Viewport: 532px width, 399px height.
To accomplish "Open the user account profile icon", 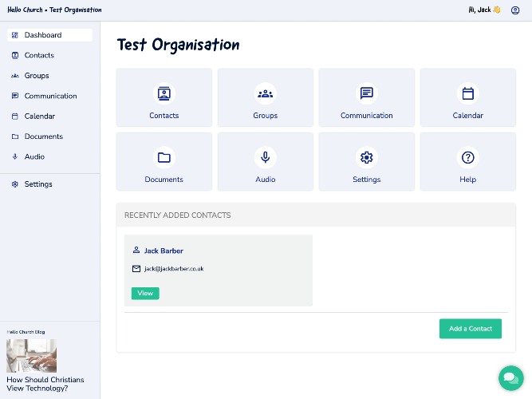I will point(515,10).
